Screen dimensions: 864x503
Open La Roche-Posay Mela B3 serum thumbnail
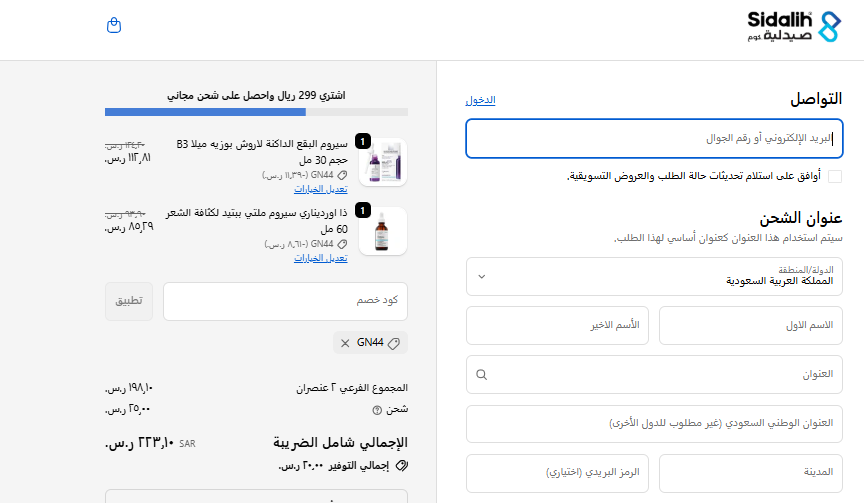click(x=383, y=162)
